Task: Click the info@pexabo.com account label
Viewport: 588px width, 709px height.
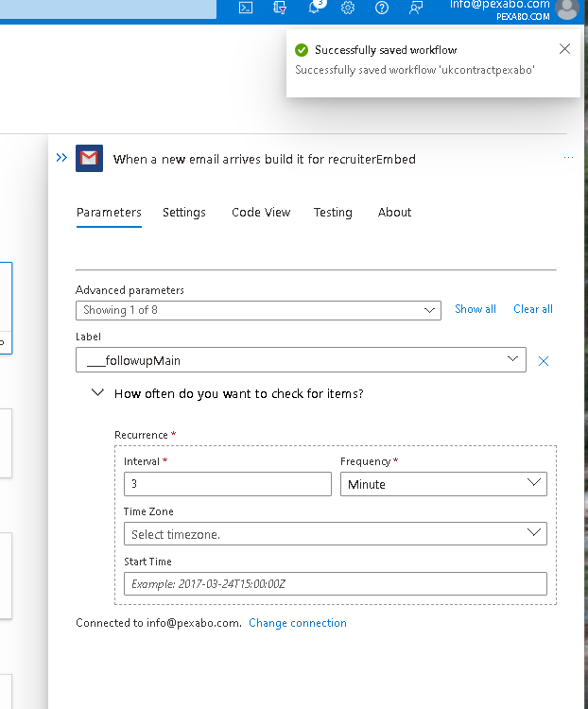Action: (x=500, y=5)
